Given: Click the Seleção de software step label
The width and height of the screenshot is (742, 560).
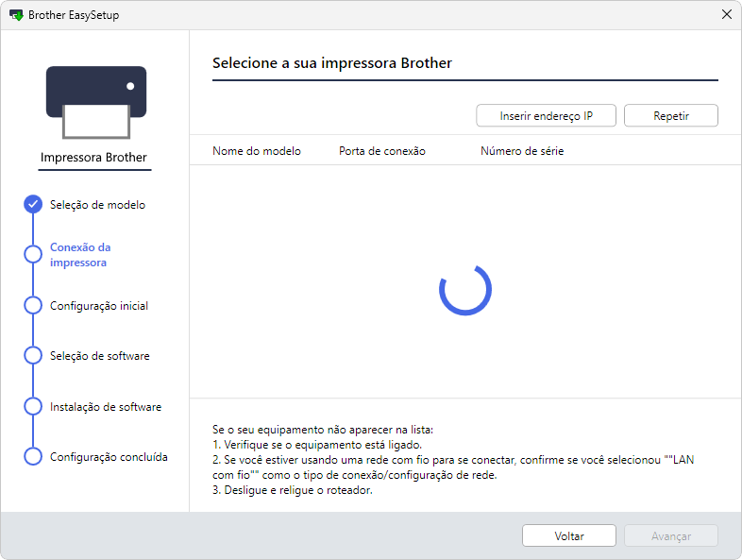Looking at the screenshot, I should [x=100, y=356].
